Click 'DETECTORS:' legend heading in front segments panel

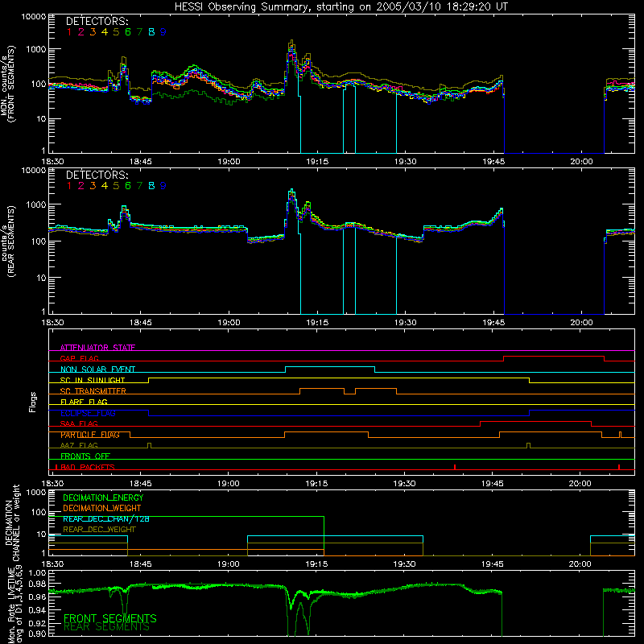pyautogui.click(x=97, y=21)
